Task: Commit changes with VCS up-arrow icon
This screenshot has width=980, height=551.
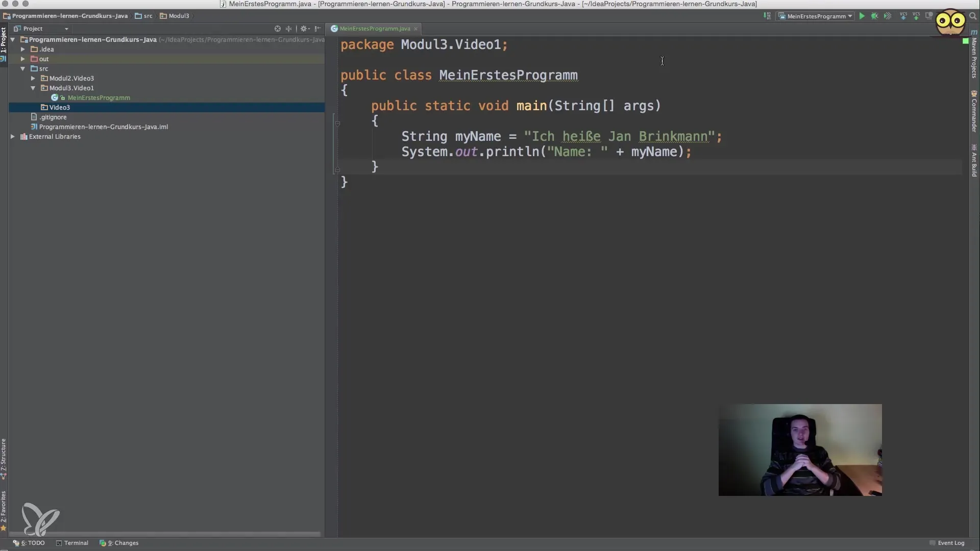Action: coord(916,16)
